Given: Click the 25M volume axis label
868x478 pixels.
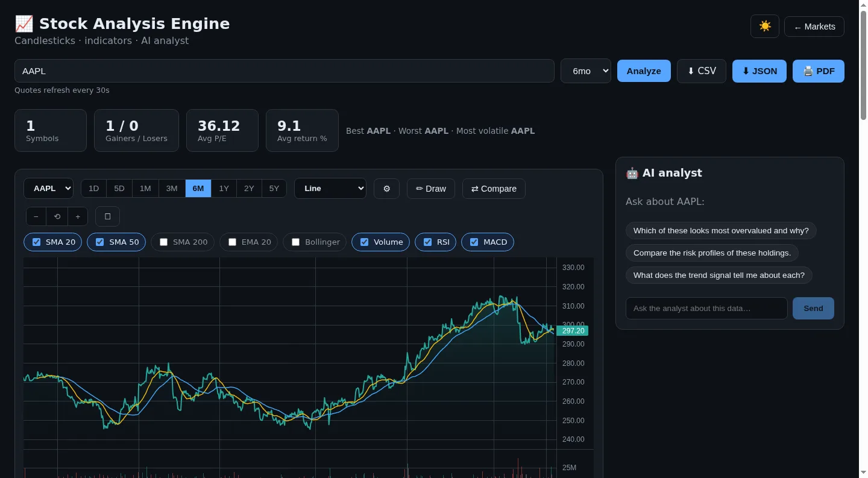Looking at the screenshot, I should coord(569,468).
